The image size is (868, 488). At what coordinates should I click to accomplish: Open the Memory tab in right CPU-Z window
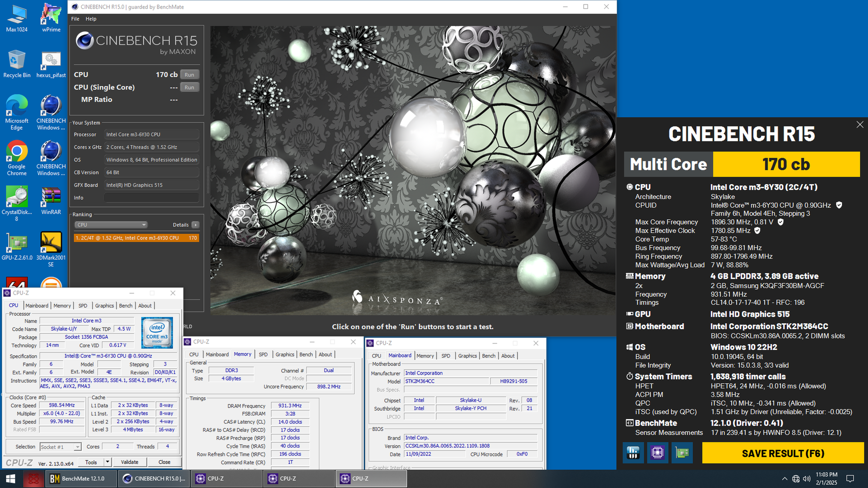[x=425, y=356]
